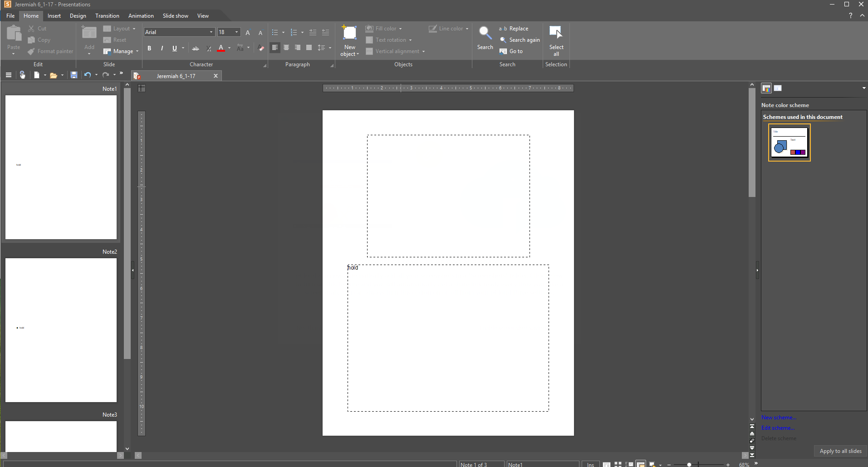Toggle strikethrough text formatting
The width and height of the screenshot is (868, 467).
pos(196,48)
